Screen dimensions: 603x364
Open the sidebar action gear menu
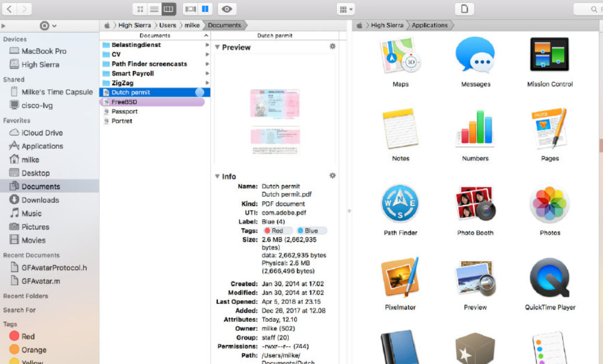pyautogui.click(x=48, y=26)
